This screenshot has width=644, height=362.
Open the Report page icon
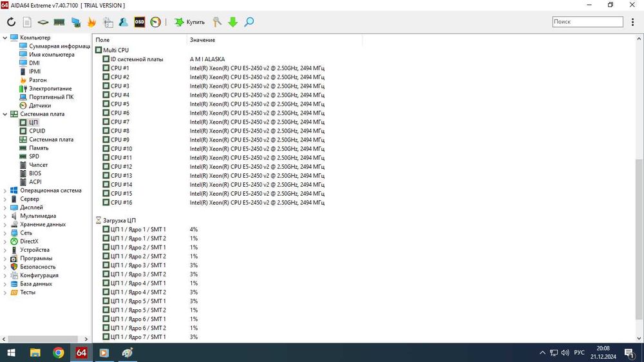click(27, 22)
